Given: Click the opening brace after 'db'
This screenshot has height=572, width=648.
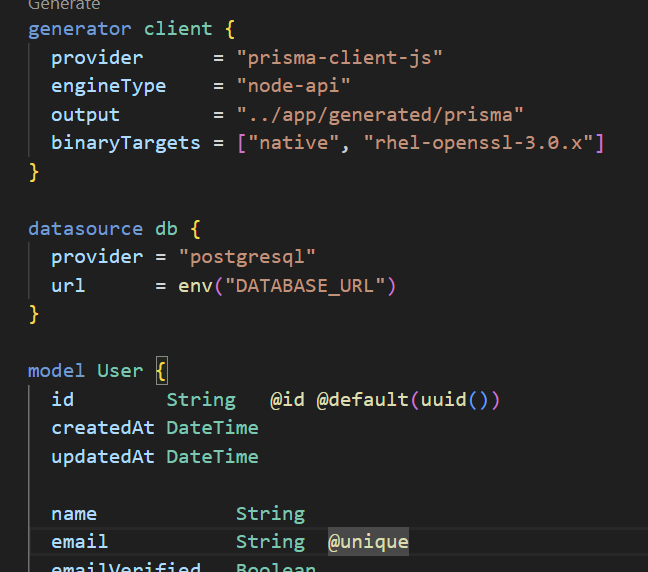Looking at the screenshot, I should coord(196,229).
